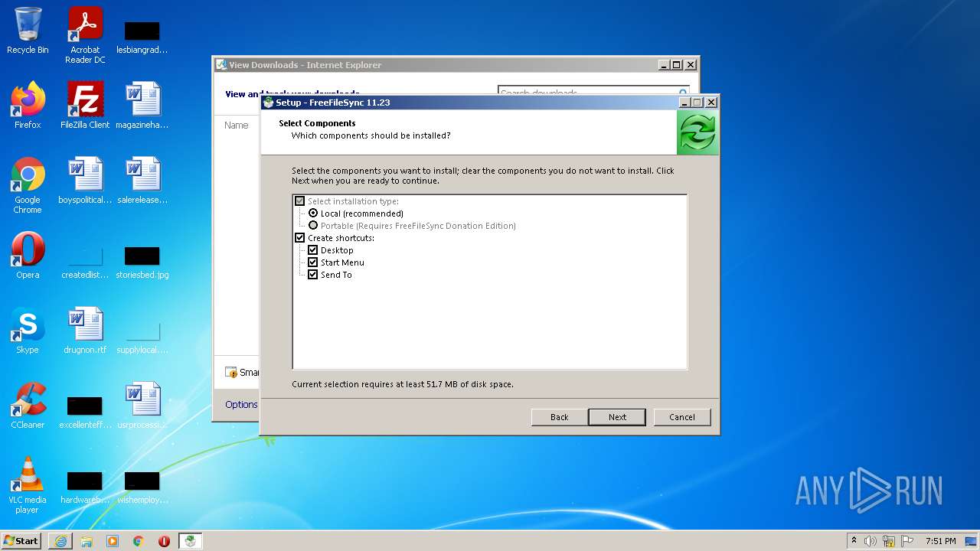Screen dimensions: 980x551
Task: Launch the CCleaner desktop shortcut
Action: [x=28, y=406]
